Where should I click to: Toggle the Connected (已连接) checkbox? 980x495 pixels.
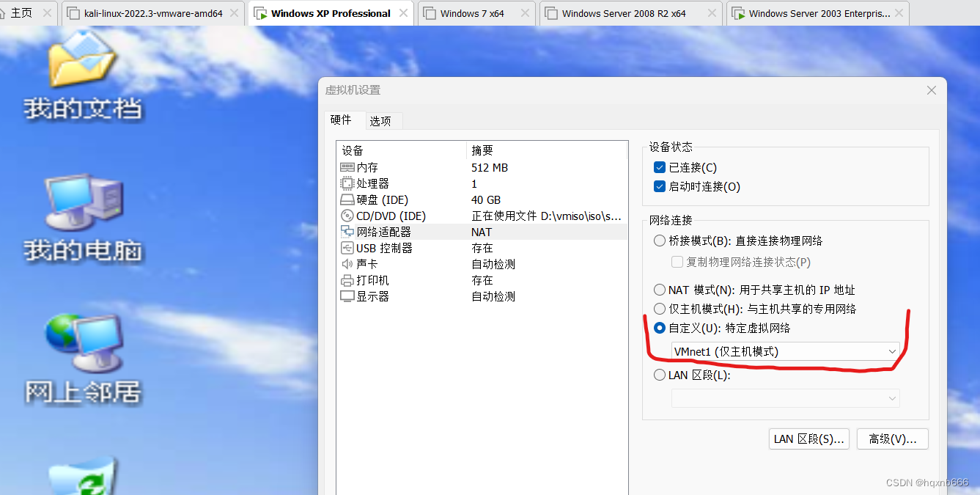660,168
